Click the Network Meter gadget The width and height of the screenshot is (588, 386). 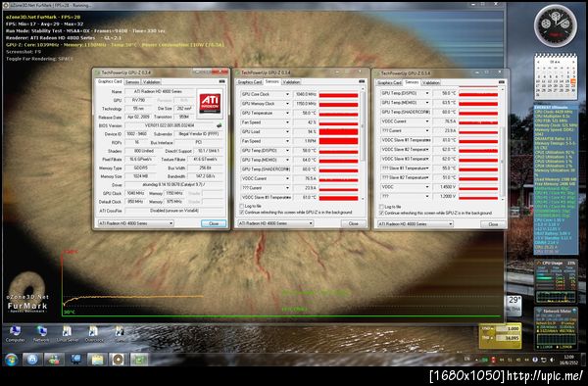[556, 329]
